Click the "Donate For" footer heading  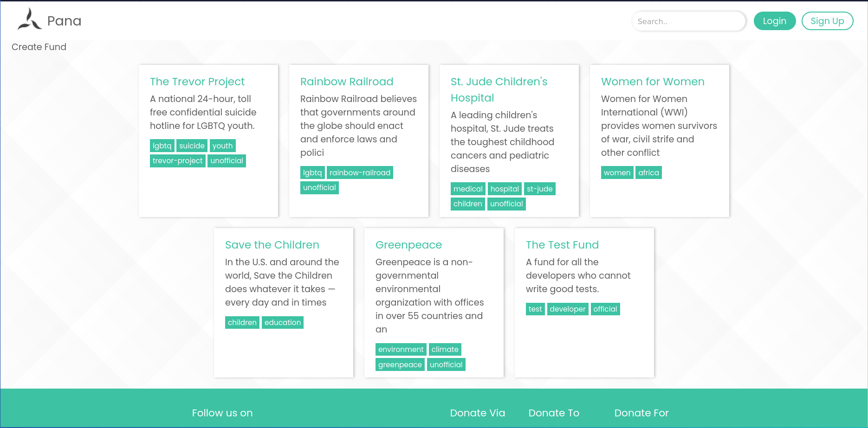coord(641,413)
